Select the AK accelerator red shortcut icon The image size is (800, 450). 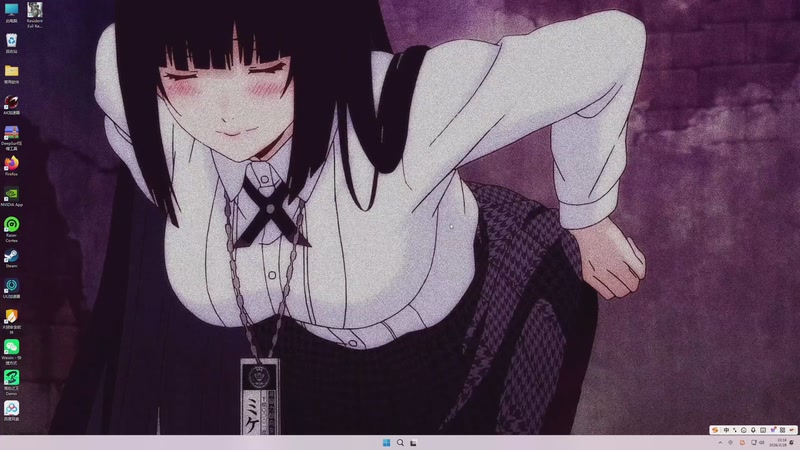[11, 105]
